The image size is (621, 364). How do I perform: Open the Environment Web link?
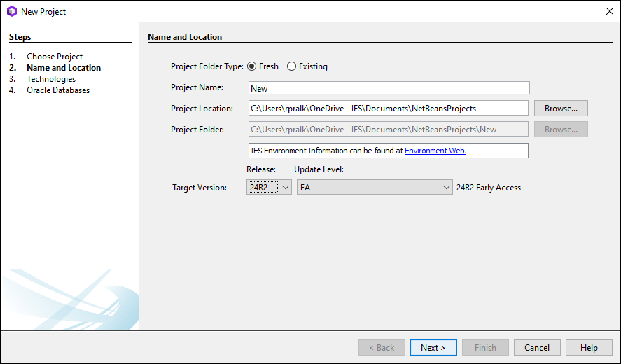coord(435,150)
